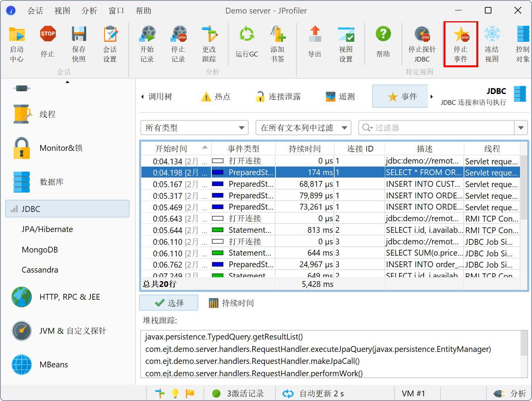Image resolution: width=532 pixels, height=401 pixels.
Task: Select 选择 tab below events table
Action: point(169,303)
